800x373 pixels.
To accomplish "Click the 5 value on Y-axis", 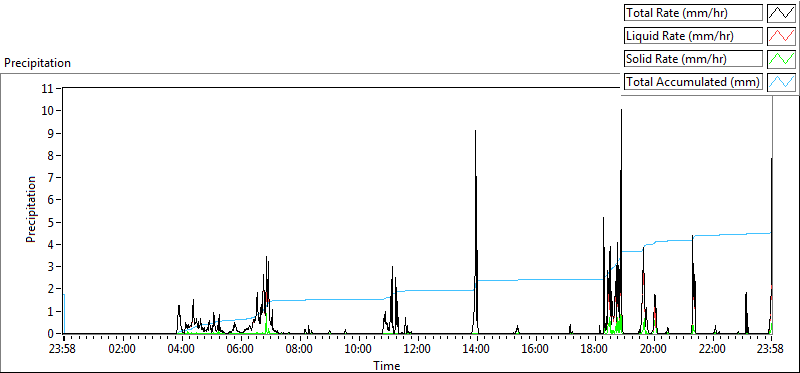I will [x=51, y=222].
